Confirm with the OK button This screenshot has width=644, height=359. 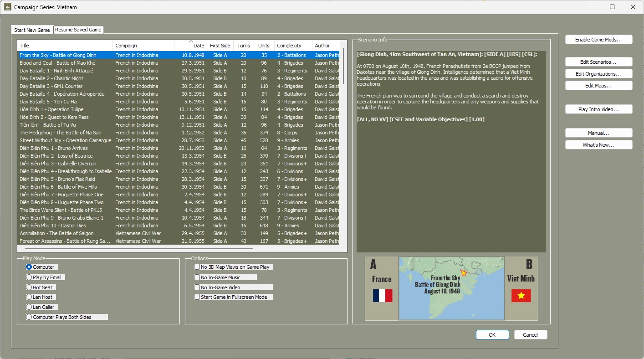click(x=492, y=335)
